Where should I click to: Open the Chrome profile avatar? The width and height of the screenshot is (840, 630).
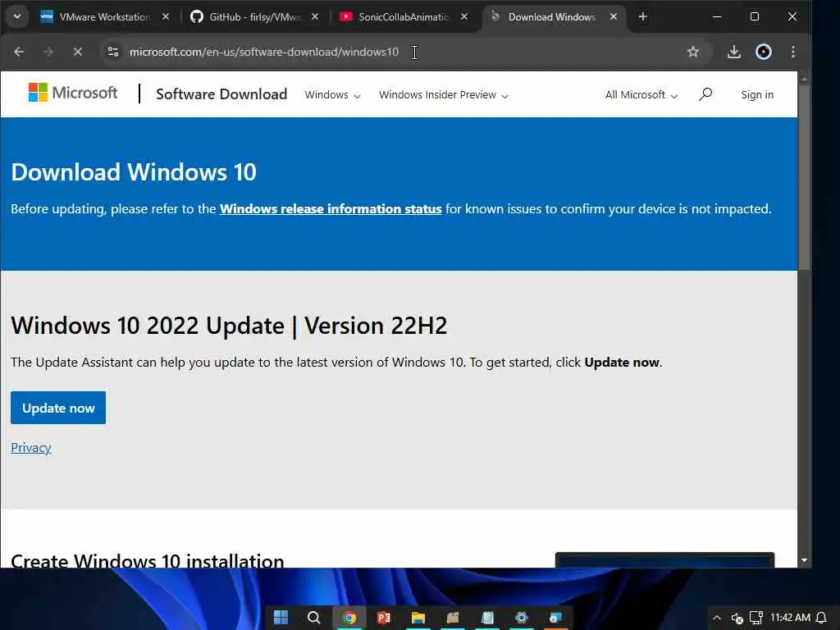[x=764, y=52]
